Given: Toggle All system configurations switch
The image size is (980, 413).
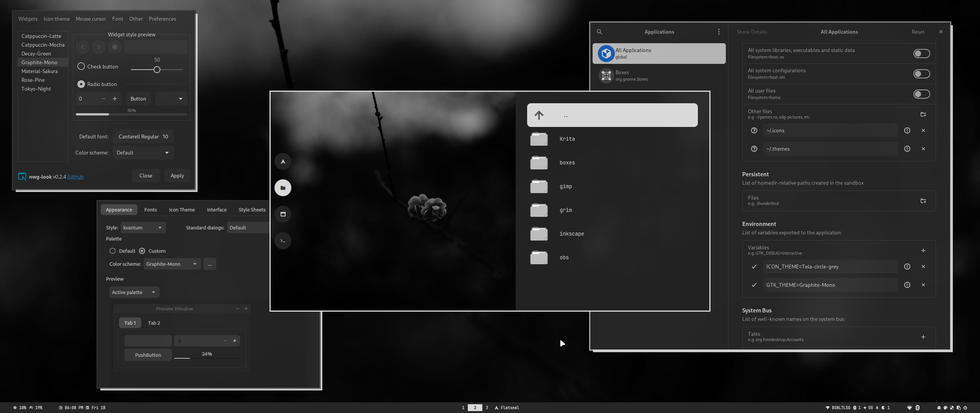Looking at the screenshot, I should tap(923, 74).
